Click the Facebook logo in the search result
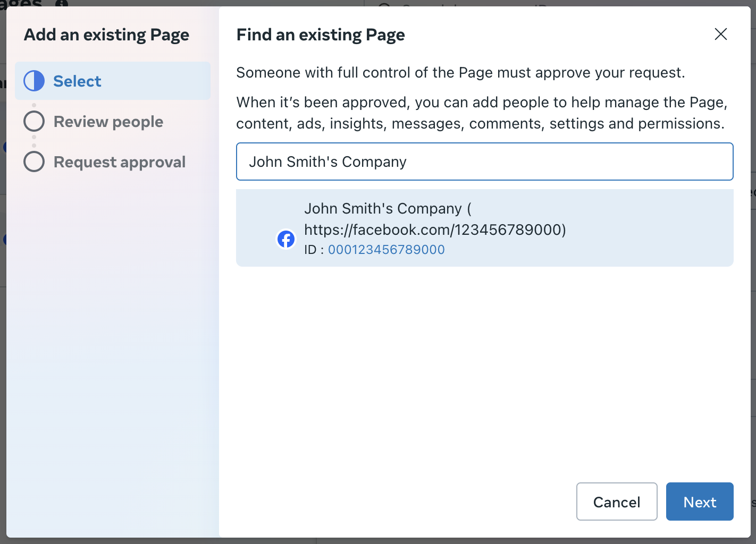756x544 pixels. point(286,239)
